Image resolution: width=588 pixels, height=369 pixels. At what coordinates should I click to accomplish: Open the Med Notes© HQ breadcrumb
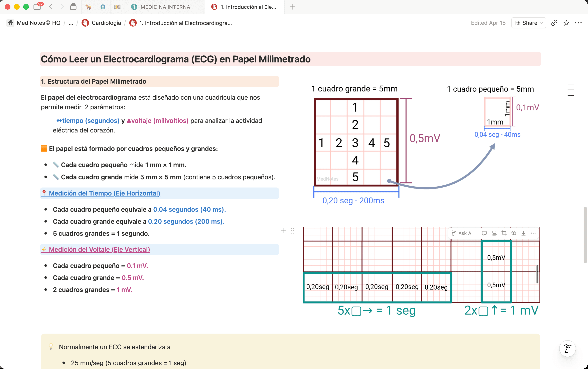point(34,23)
